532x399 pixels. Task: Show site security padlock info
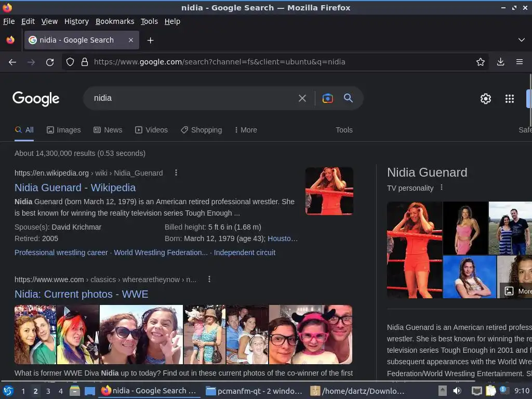tap(85, 62)
